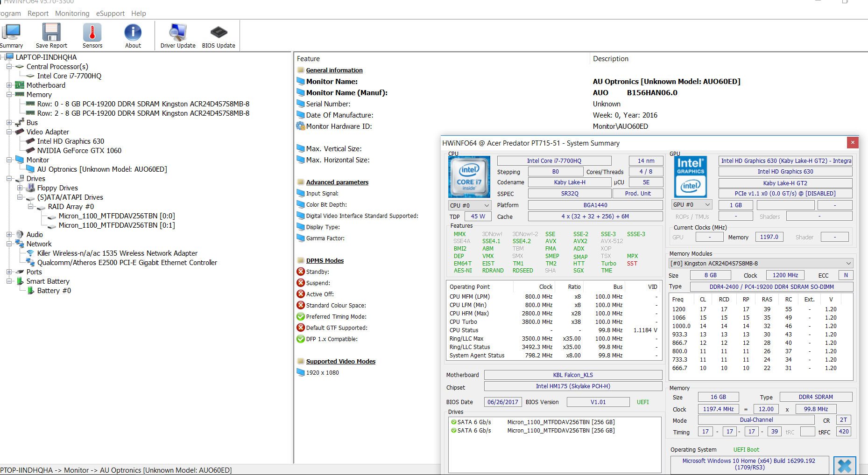Collapse the Memory tree node
The height and width of the screenshot is (475, 868).
9,94
